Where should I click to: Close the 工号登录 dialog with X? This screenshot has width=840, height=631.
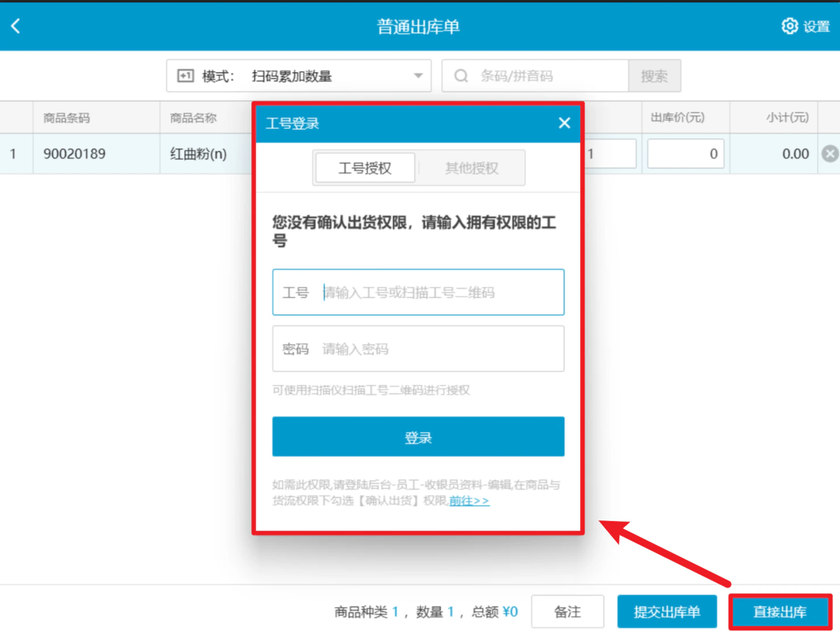pyautogui.click(x=564, y=123)
